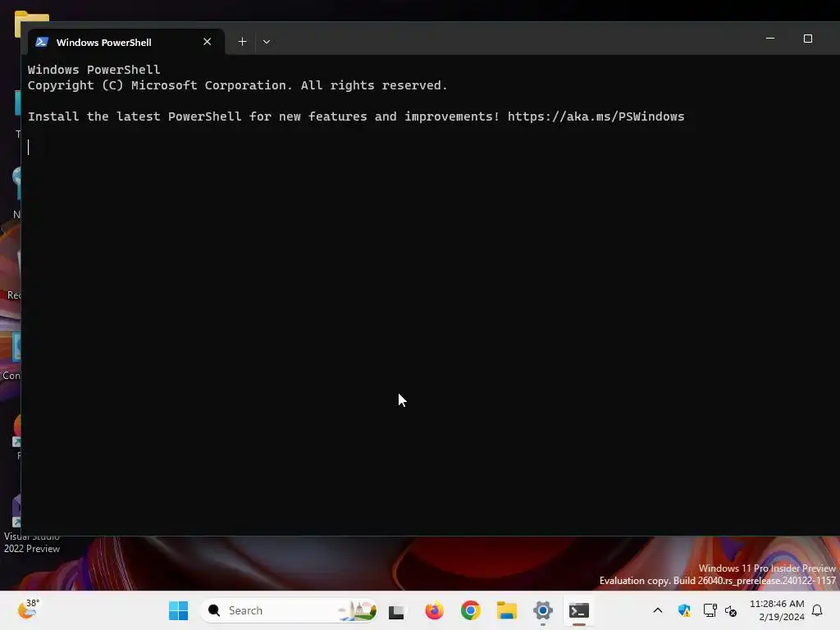Click the Terminal icon in taskbar
This screenshot has height=630, width=840.
(x=579, y=610)
